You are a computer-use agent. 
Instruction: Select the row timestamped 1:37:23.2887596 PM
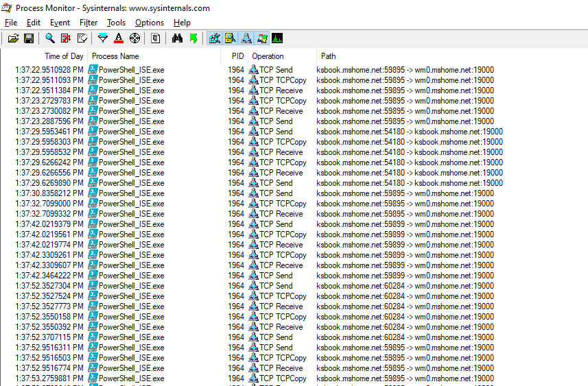[294, 121]
